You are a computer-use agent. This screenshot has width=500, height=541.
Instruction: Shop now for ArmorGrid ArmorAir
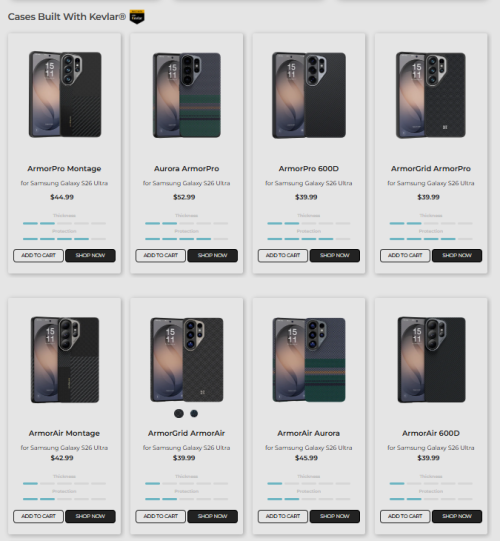[x=213, y=517]
